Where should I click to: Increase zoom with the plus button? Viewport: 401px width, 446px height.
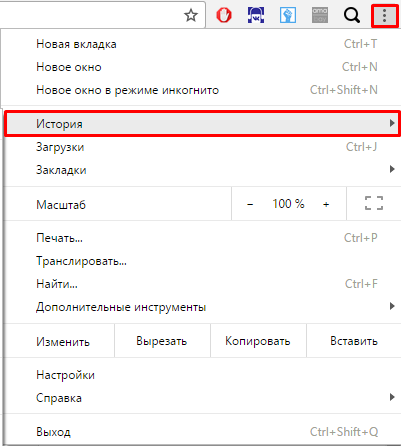[326, 204]
